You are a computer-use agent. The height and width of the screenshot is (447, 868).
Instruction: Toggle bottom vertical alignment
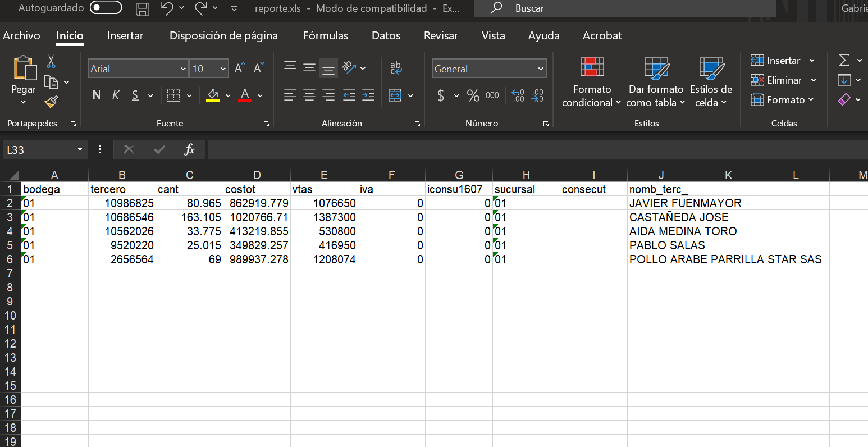coord(328,69)
